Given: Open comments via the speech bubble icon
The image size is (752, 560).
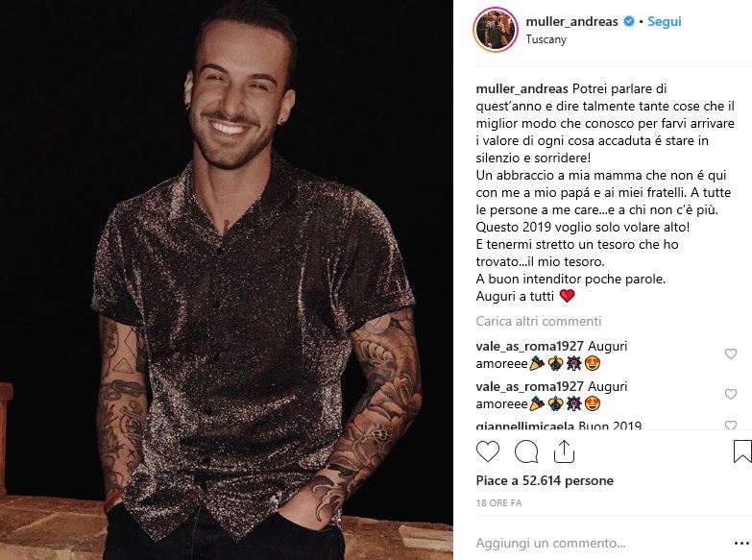Looking at the screenshot, I should (526, 451).
